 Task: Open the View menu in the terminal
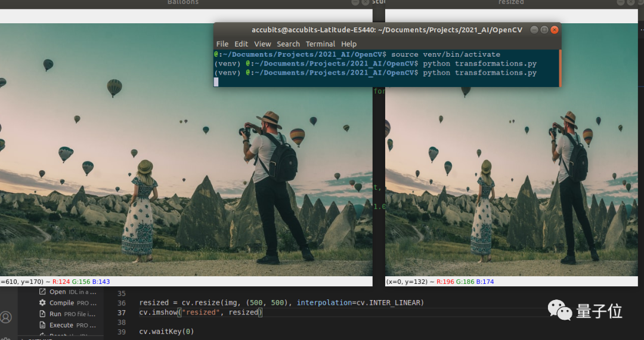pos(262,44)
